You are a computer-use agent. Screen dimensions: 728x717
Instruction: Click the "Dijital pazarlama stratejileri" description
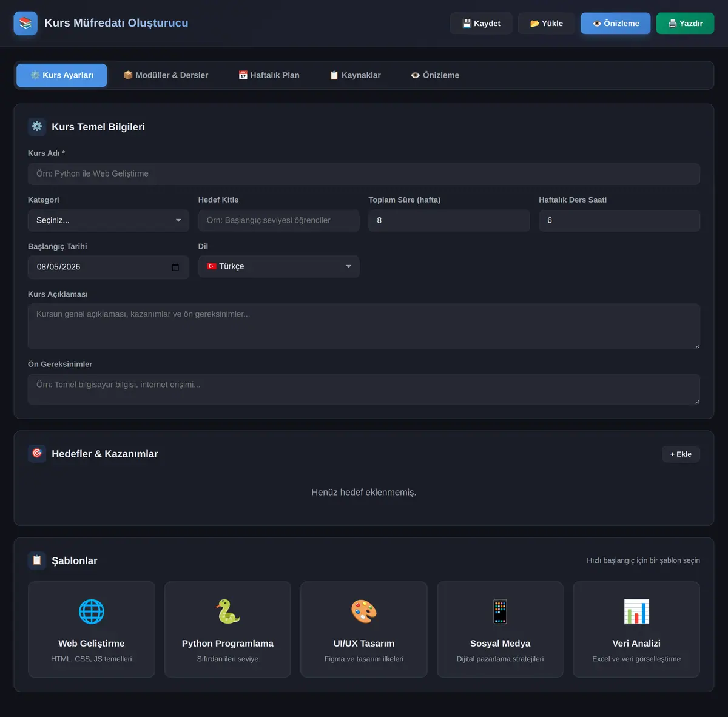pos(500,659)
